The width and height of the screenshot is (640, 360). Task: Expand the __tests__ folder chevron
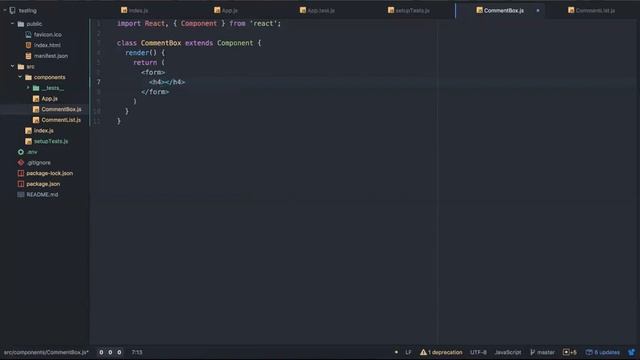click(28, 88)
